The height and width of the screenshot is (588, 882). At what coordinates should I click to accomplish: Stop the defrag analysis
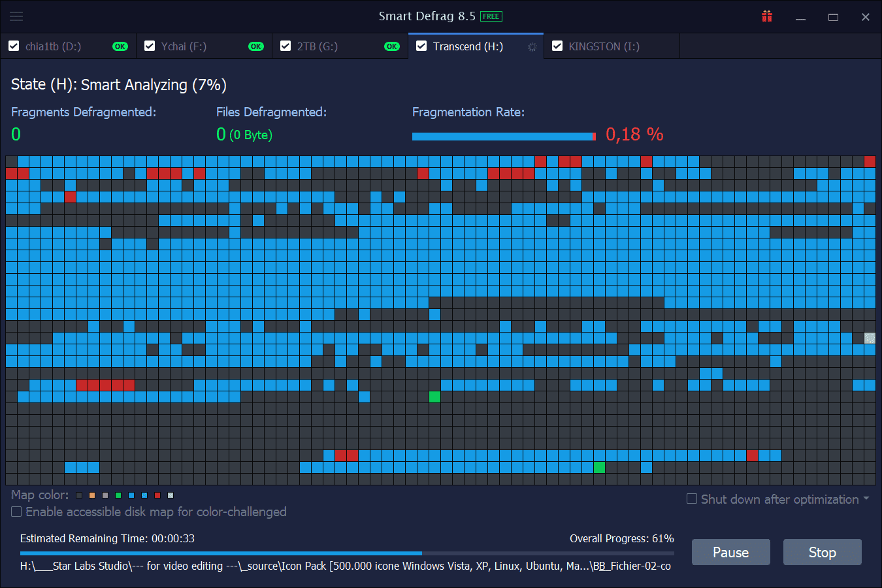[x=823, y=552]
